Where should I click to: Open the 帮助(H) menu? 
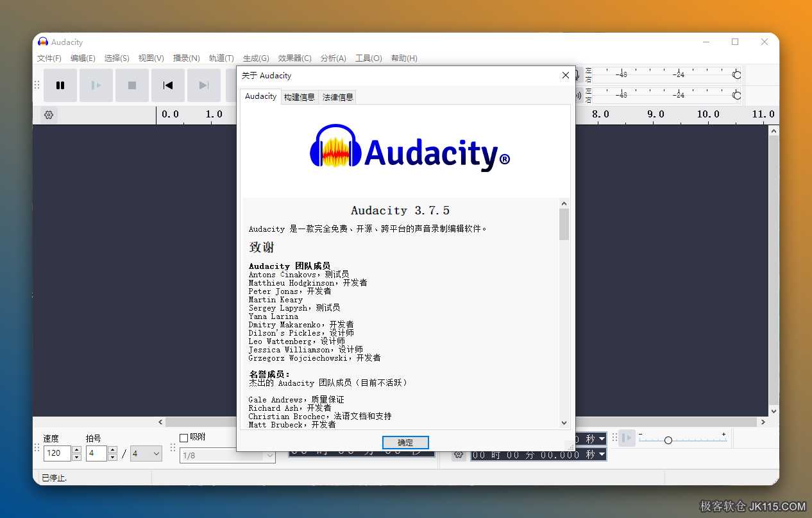404,58
